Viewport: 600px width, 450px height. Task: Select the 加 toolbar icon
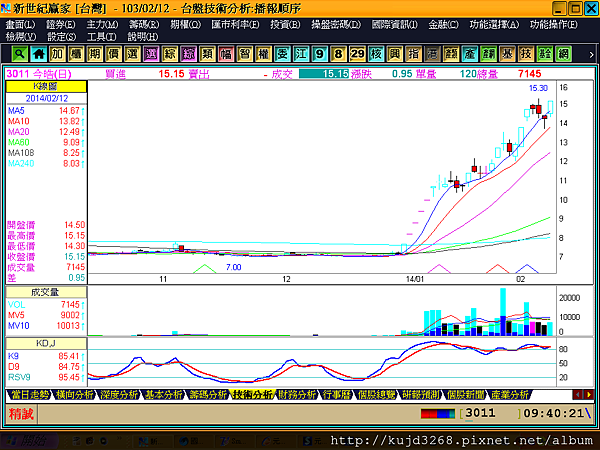click(57, 54)
